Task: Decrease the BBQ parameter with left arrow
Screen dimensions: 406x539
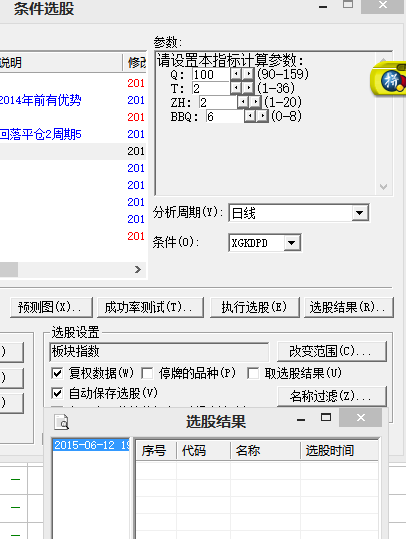Action: point(250,116)
